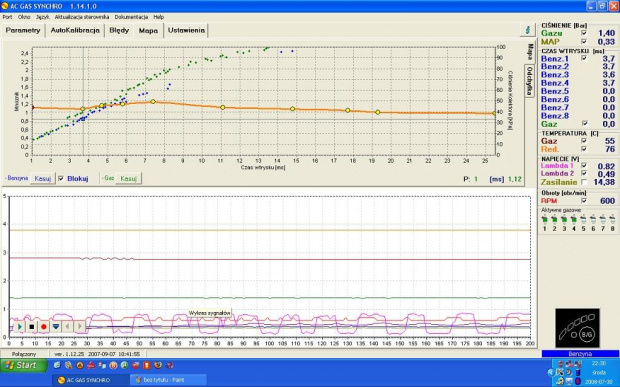Viewport: 620px width, 387px height.
Task: Click Kasuj button next to Gaz
Action: click(x=129, y=179)
